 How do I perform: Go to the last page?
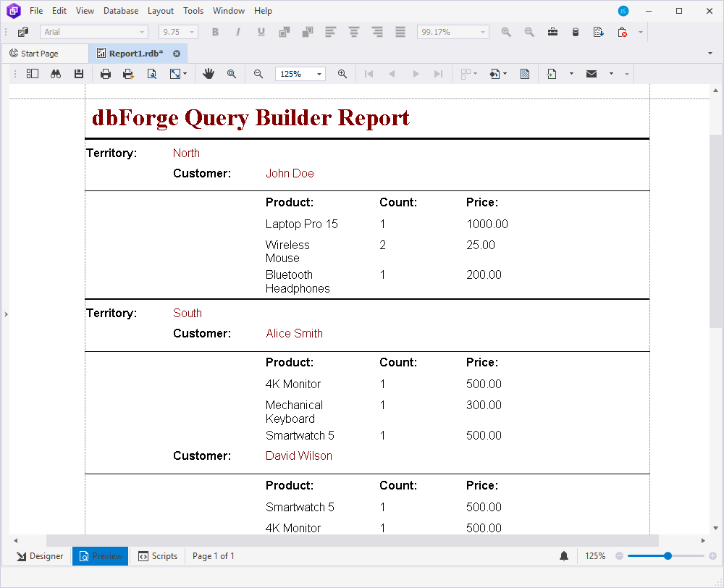(x=438, y=74)
